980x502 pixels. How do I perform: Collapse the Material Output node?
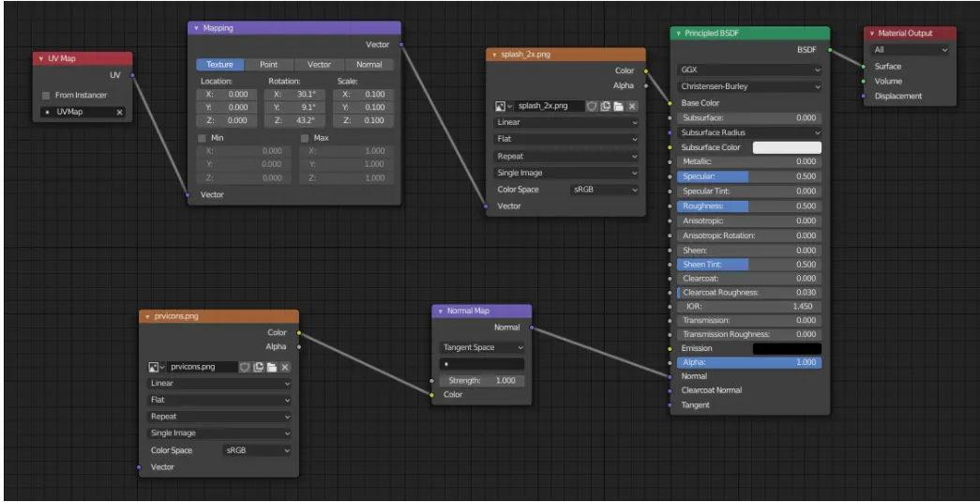pos(872,33)
